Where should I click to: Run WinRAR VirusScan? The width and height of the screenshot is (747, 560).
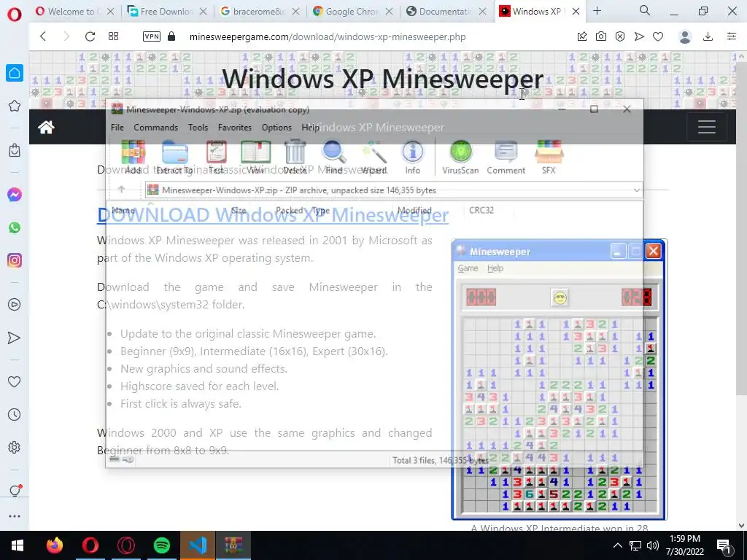click(460, 157)
